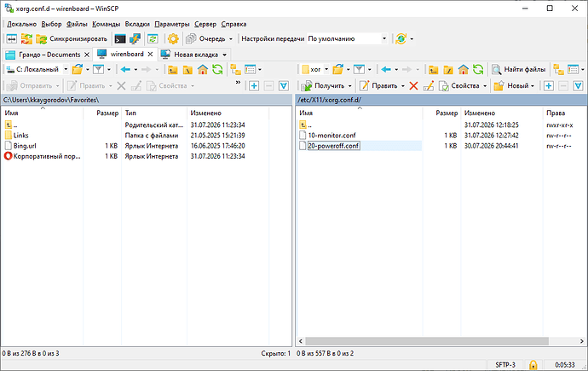Open the Локально menu
The image size is (588, 371).
point(22,24)
